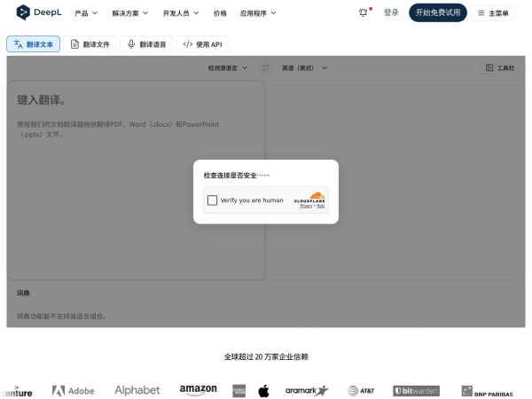Image resolution: width=532 pixels, height=399 pixels.
Task: Expand the 解决方案 menu dropdown
Action: pyautogui.click(x=130, y=13)
